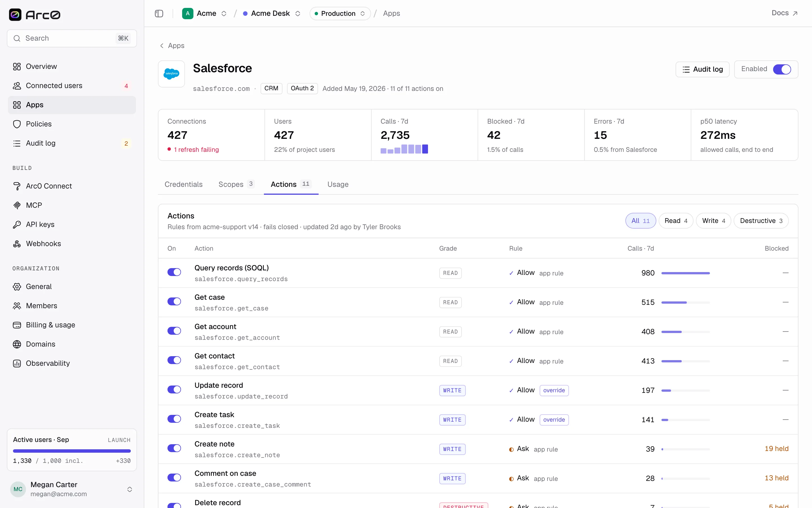Viewport: 812px width, 508px height.
Task: Click the Billing & usage card icon
Action: point(17,325)
